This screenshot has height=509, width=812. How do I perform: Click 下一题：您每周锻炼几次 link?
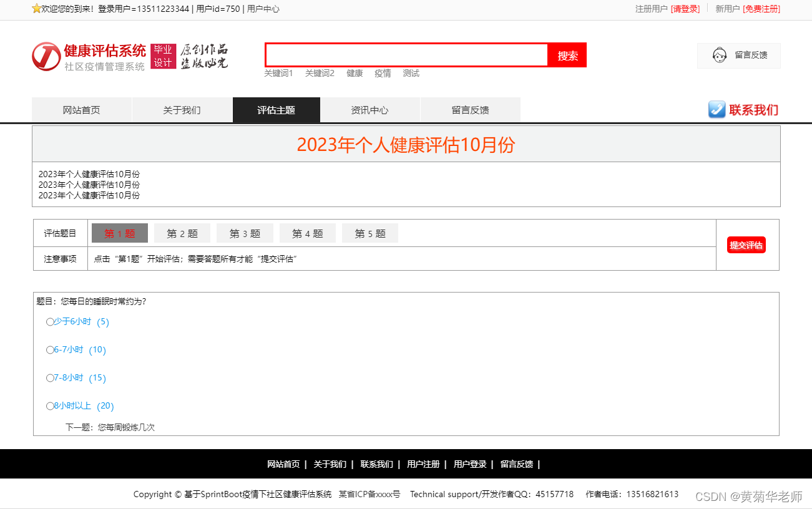(x=110, y=427)
